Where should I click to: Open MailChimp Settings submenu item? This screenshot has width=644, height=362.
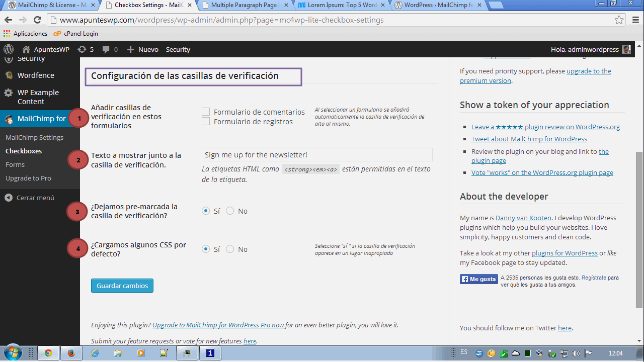[34, 137]
